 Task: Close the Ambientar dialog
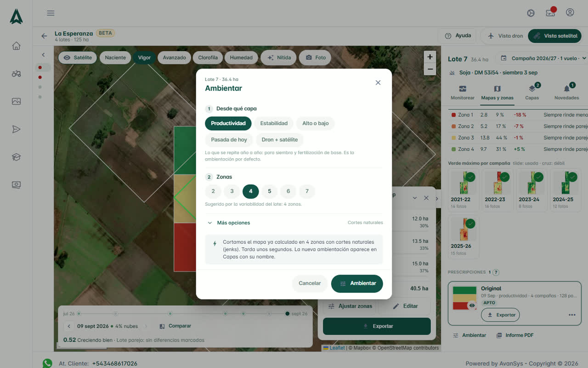click(378, 83)
